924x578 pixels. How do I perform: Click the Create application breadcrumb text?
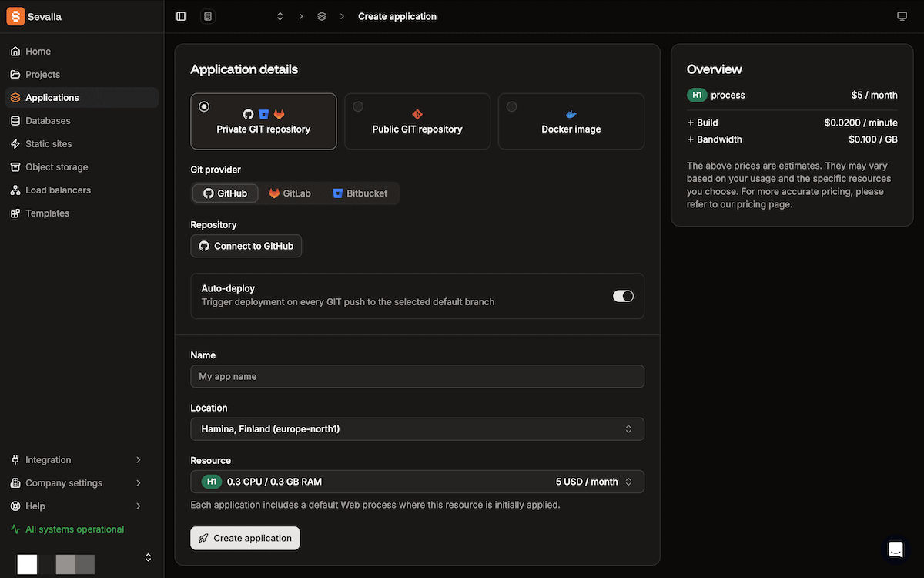397,16
